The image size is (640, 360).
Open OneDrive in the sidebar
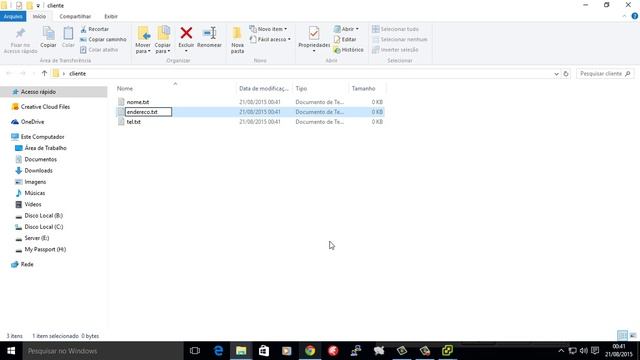pyautogui.click(x=32, y=122)
